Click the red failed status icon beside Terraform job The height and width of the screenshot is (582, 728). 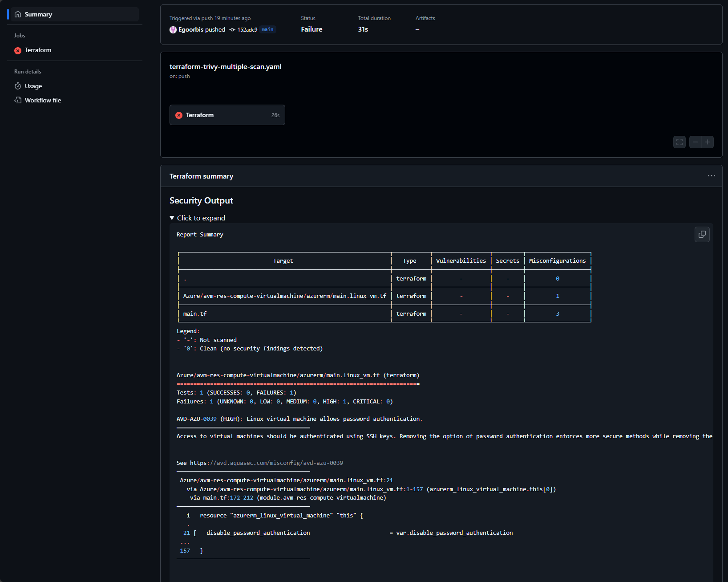[18, 51]
